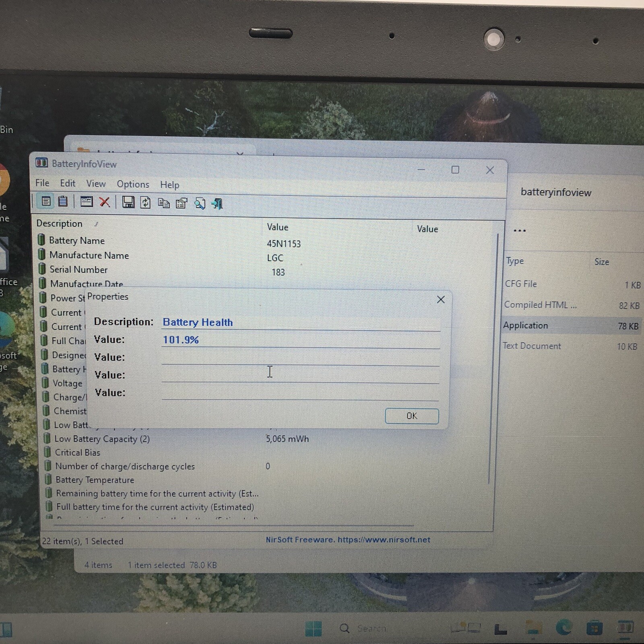Click the 5,065 mWh value
Screen dimensions: 644x644
287,439
